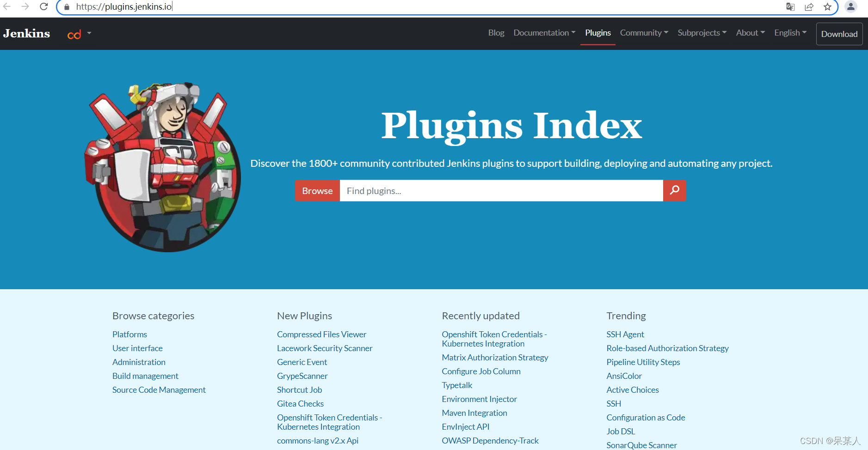Select the Plugins nav tab
Image resolution: width=868 pixels, height=450 pixels.
598,33
